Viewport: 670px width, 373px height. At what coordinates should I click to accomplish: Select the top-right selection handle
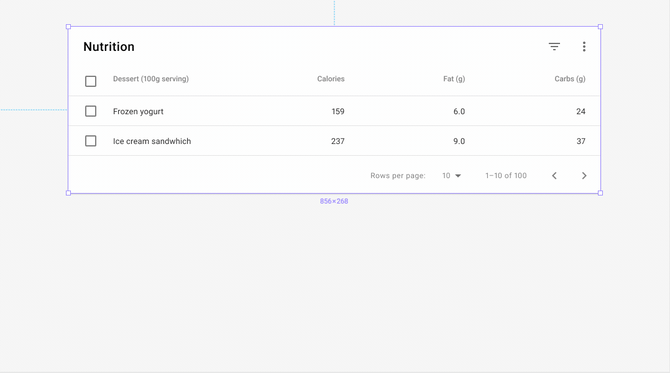pyautogui.click(x=600, y=26)
